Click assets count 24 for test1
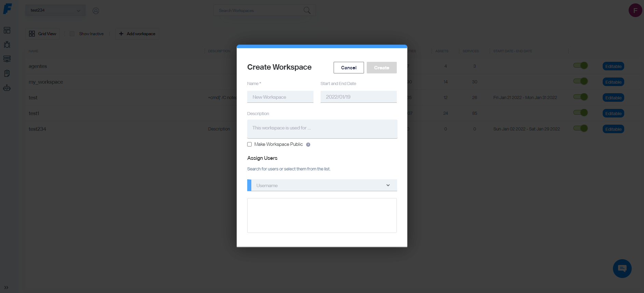This screenshot has height=293, width=644. 446,113
